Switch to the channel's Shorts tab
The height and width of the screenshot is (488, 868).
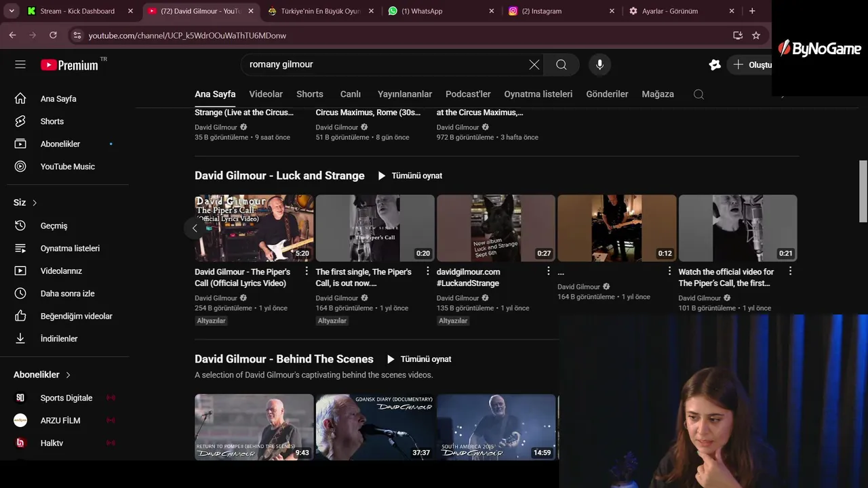coord(310,94)
